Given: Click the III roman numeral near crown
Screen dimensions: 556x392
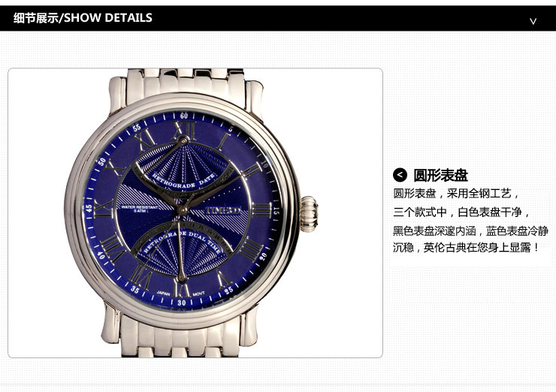Looking at the screenshot, I should click(x=261, y=210).
